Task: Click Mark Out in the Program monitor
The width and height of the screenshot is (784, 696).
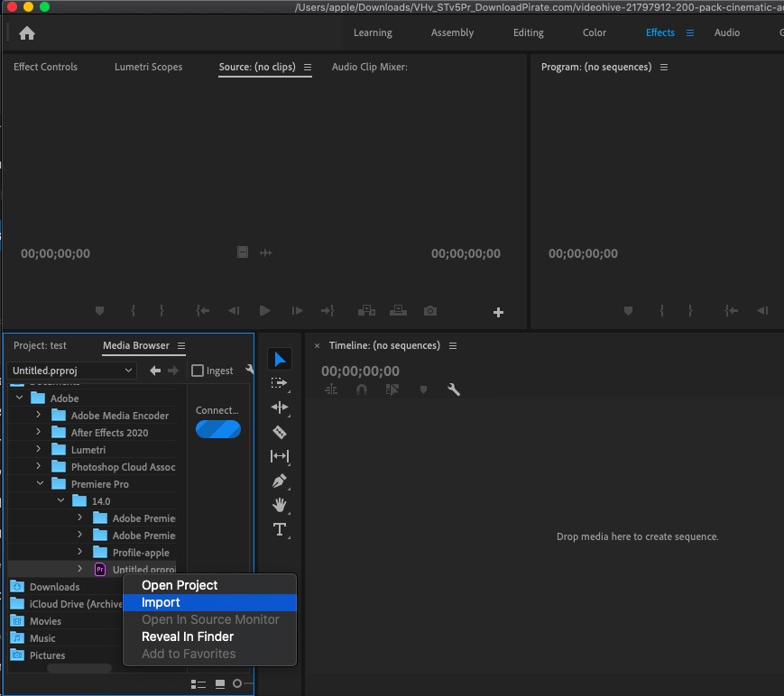Action: click(690, 311)
